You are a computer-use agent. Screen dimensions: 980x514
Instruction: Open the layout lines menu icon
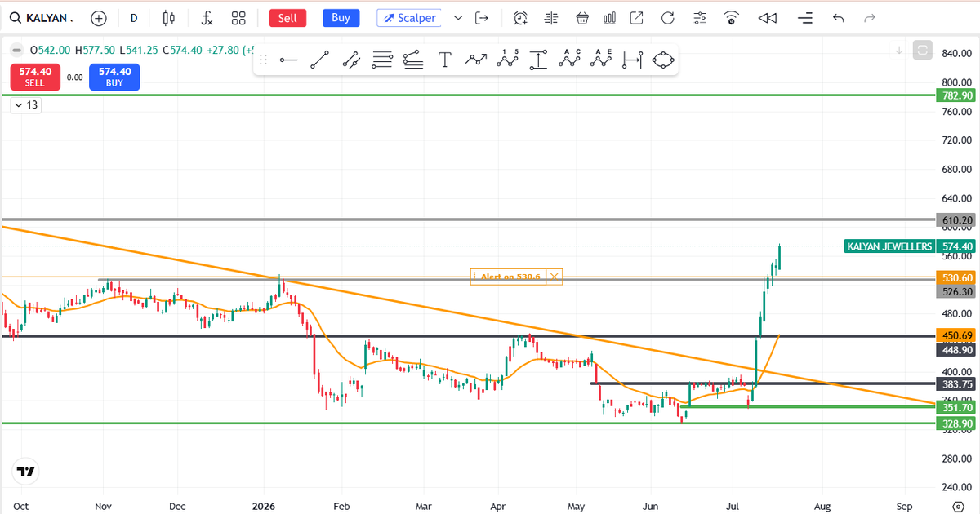[805, 18]
